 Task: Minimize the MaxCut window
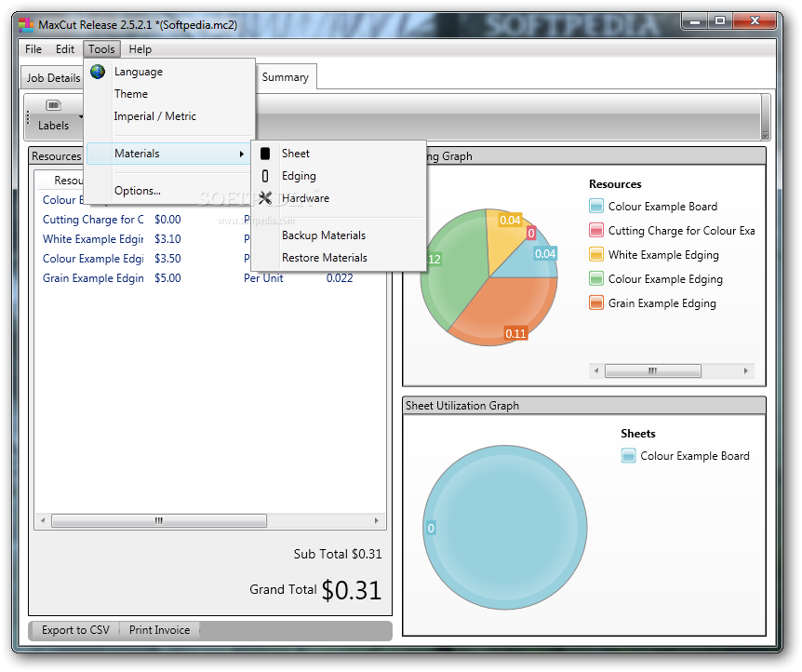695,21
